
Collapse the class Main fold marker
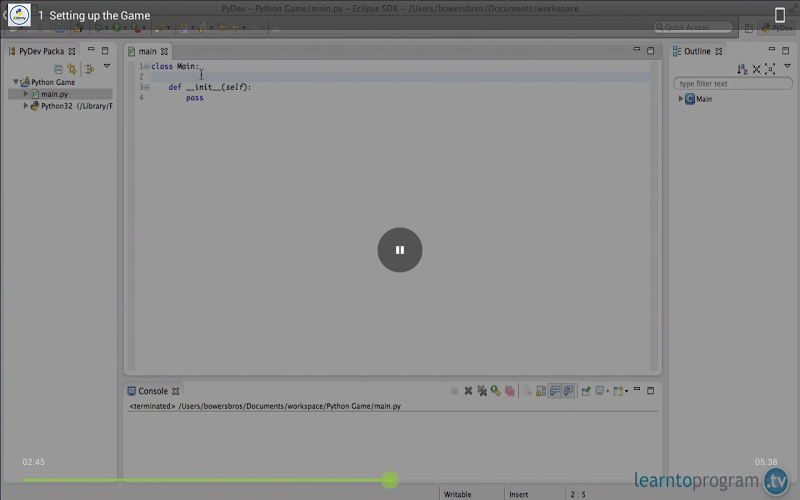146,66
